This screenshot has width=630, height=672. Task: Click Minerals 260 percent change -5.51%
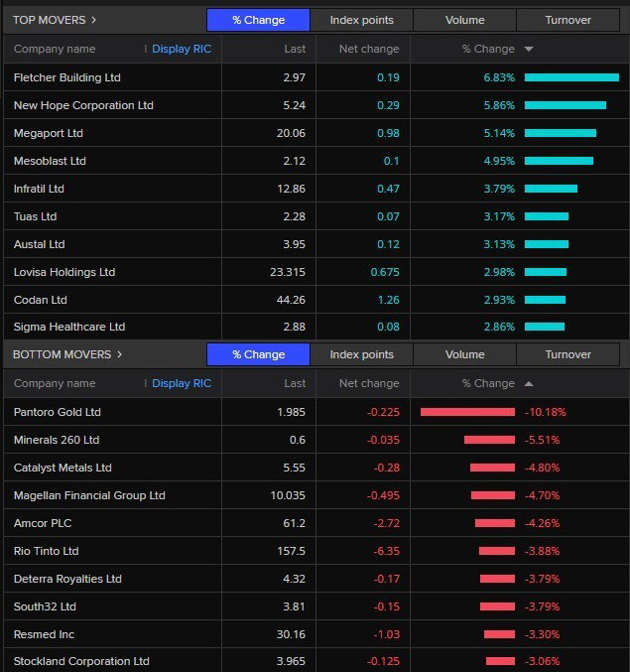[x=543, y=440]
